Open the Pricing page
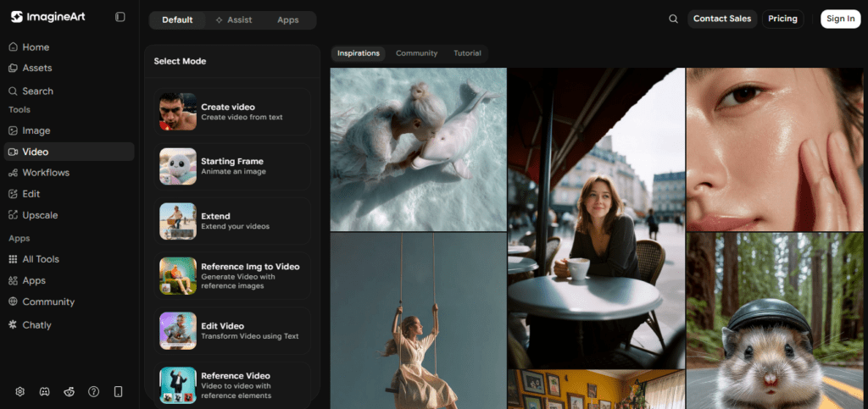This screenshot has width=868, height=409. click(782, 19)
